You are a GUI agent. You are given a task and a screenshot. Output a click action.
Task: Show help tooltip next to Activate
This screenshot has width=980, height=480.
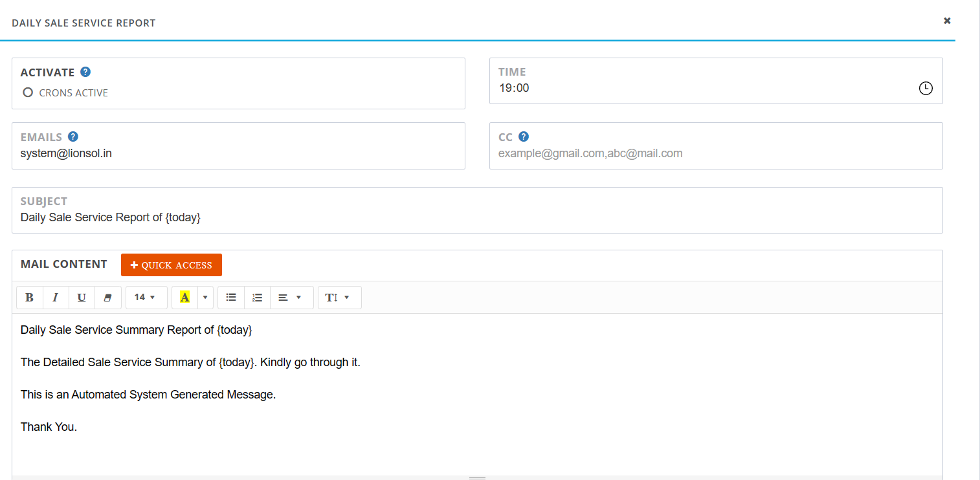(85, 72)
